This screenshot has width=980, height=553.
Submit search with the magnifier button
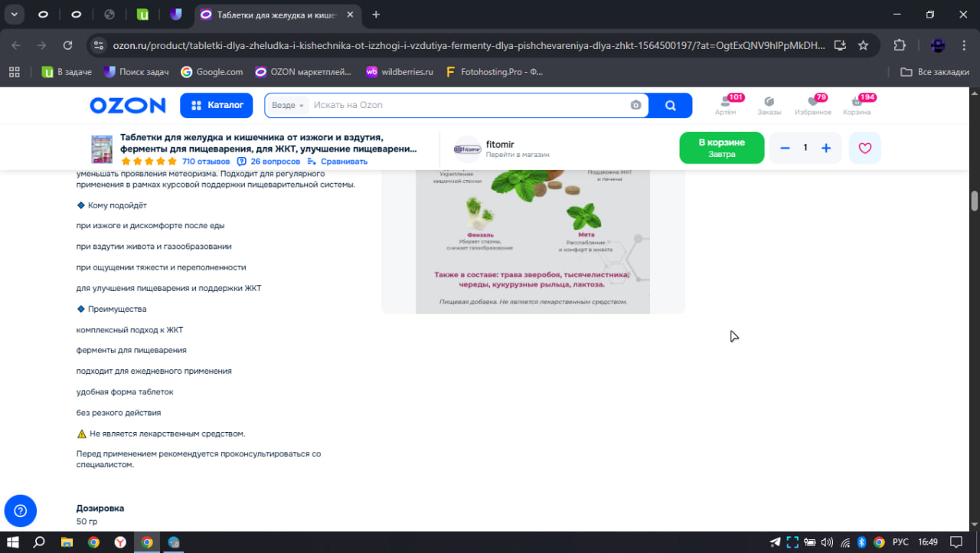(671, 106)
